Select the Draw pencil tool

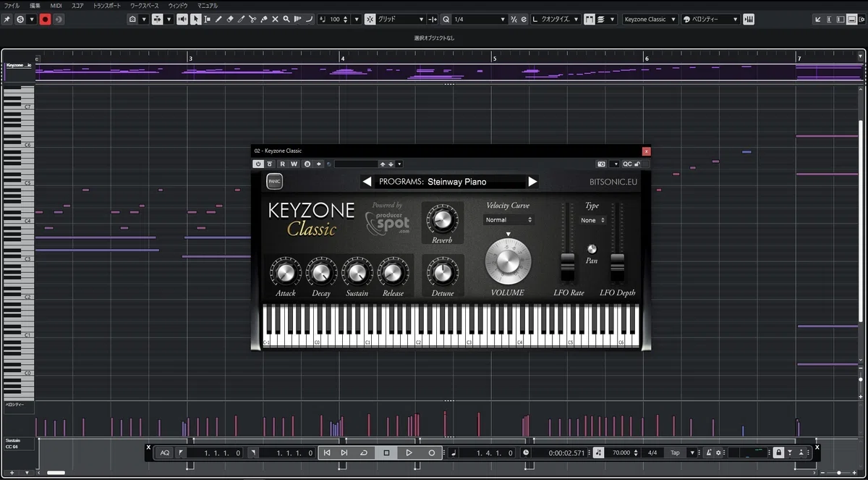click(x=218, y=19)
